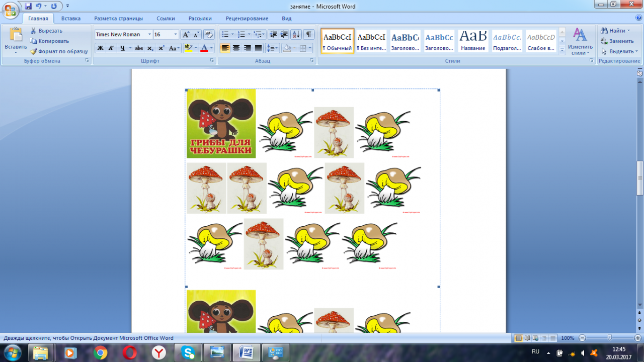
Task: Open the Разметка страницы tab
Action: 118,19
